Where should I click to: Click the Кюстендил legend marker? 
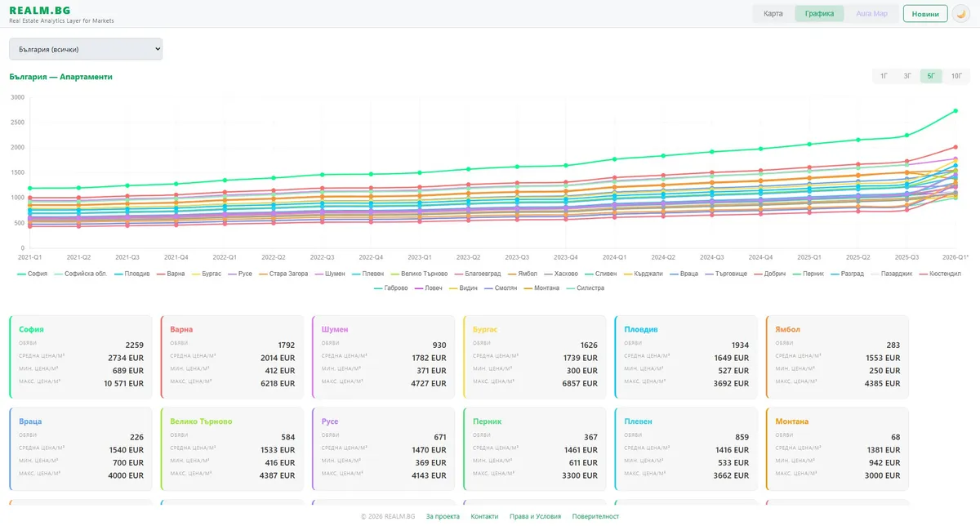tap(924, 274)
